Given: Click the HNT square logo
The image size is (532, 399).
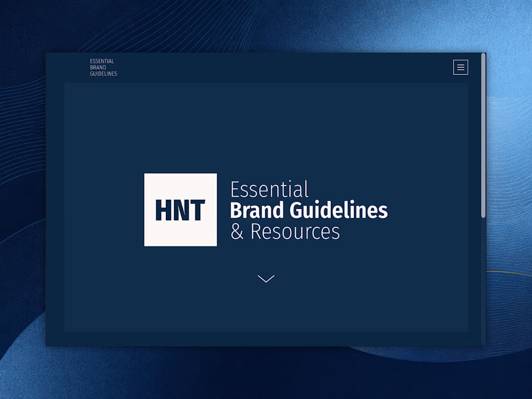Looking at the screenshot, I should (x=180, y=210).
